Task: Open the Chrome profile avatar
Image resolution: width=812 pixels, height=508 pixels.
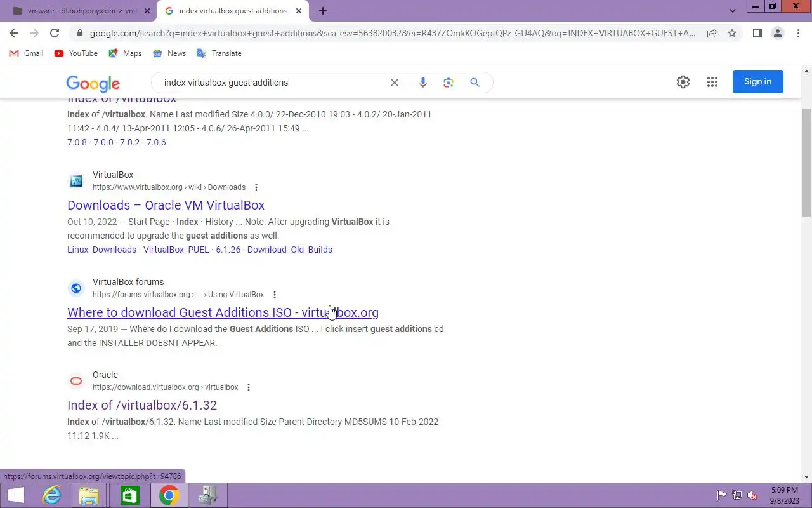Action: pyautogui.click(x=778, y=33)
